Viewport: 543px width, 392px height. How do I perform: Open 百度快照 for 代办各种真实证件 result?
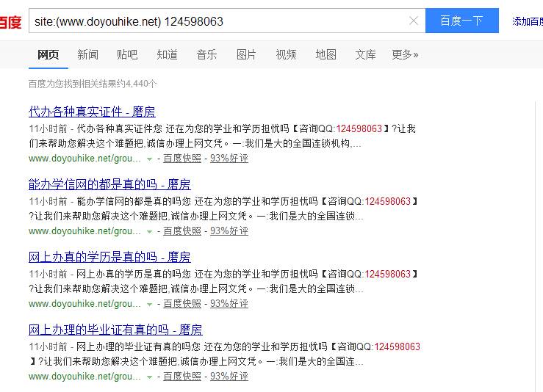(182, 159)
